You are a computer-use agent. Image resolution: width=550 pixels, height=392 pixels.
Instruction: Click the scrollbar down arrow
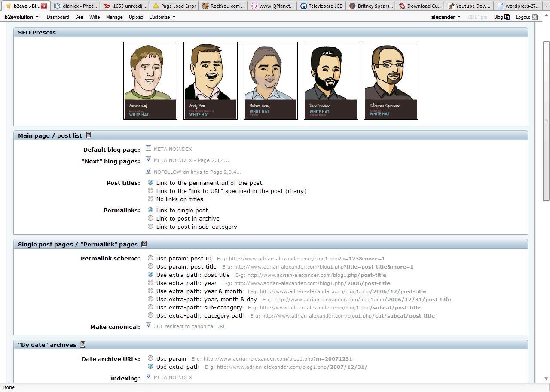click(x=546, y=379)
